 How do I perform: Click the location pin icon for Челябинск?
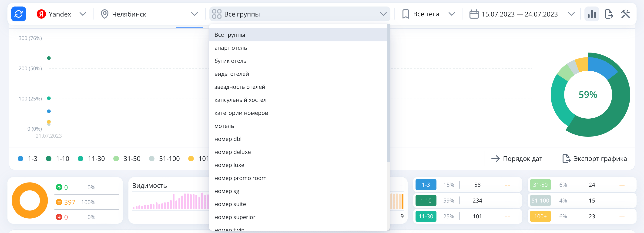click(x=104, y=14)
